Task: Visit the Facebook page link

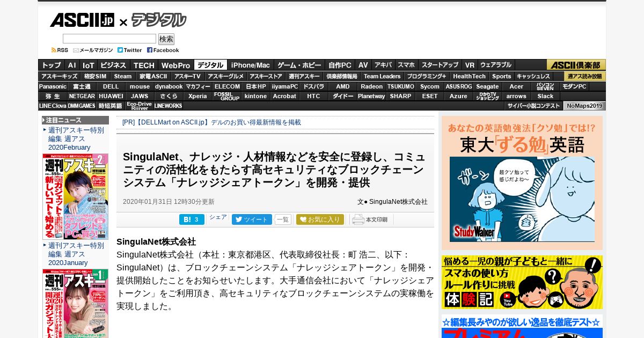Action: (x=163, y=50)
